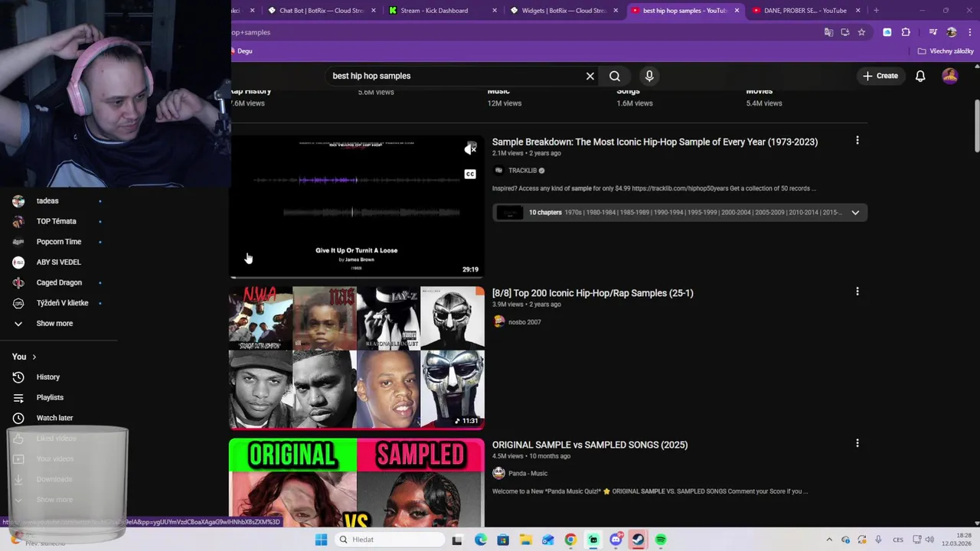Switch to Widgets | BotRix tab
This screenshot has height=551, width=980.
563,11
